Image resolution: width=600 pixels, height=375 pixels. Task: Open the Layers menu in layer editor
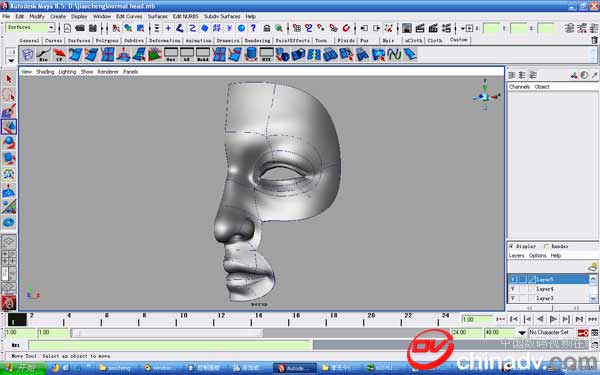tap(516, 255)
